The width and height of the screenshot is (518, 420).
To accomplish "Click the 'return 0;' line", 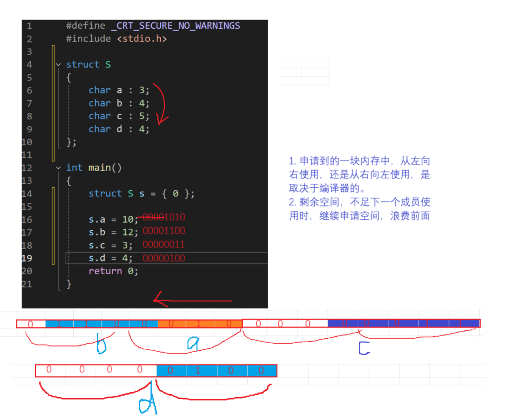I will [113, 271].
